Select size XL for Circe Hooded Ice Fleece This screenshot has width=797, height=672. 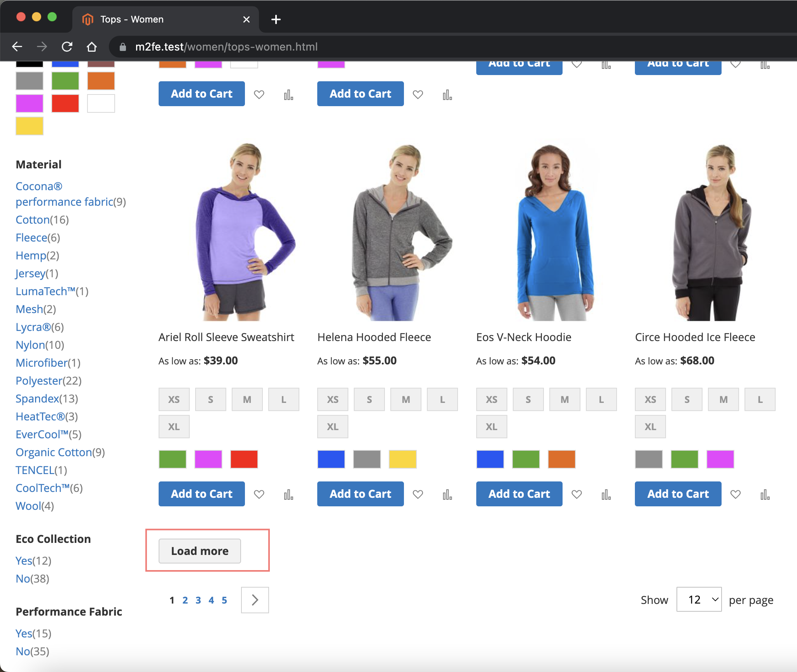point(650,427)
